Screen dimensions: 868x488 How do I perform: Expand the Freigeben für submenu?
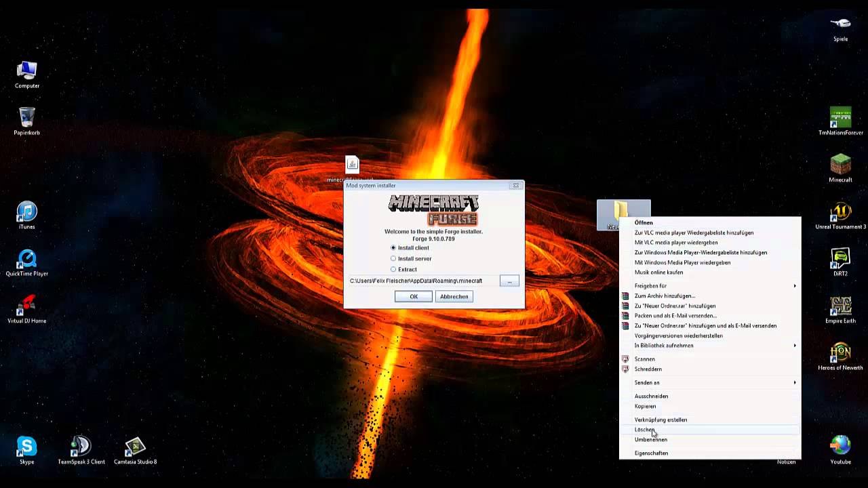[710, 286]
